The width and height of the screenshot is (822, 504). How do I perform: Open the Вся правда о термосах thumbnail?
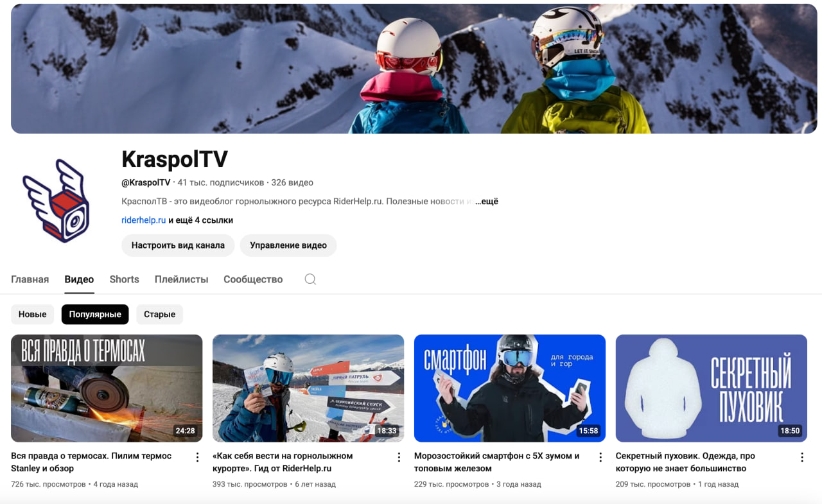[107, 388]
